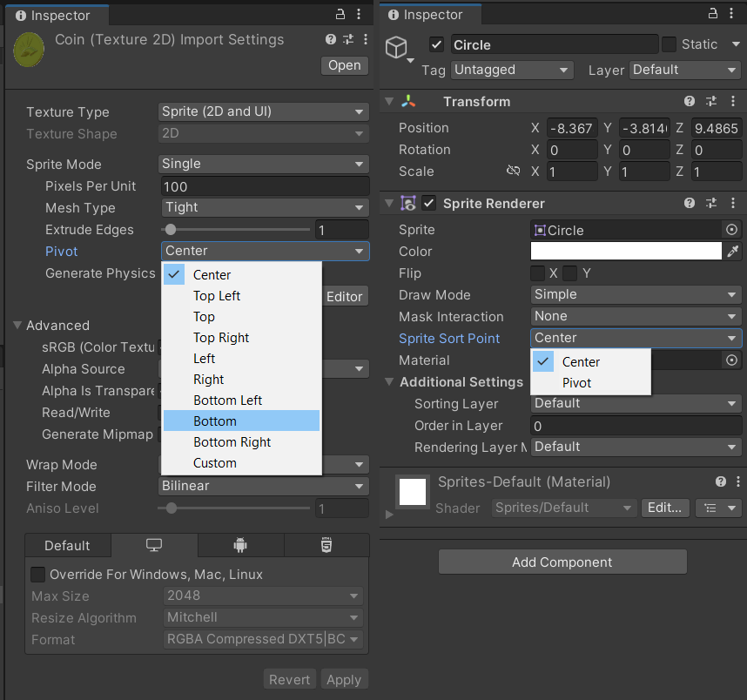The width and height of the screenshot is (747, 700).
Task: Click the Sprite Renderer component icon
Action: pos(408,204)
